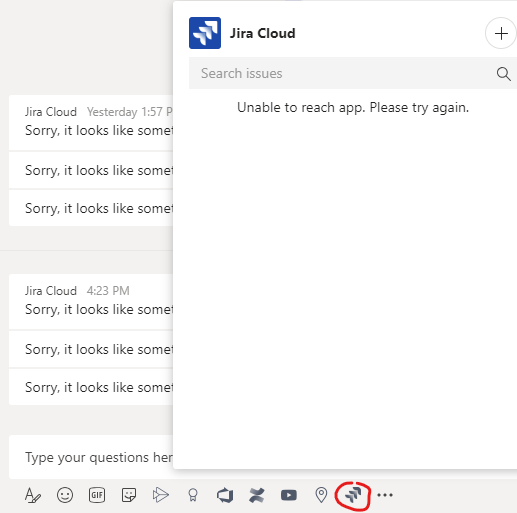Click first 'Sorry, it looks like' message at 4:23 PM
Image resolution: width=517 pixels, height=513 pixels.
coord(99,309)
